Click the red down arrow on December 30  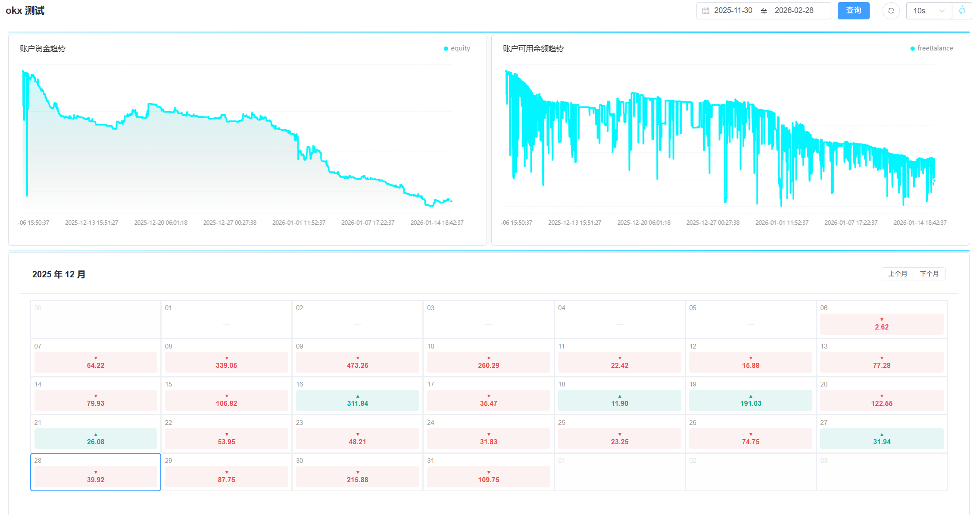358,472
